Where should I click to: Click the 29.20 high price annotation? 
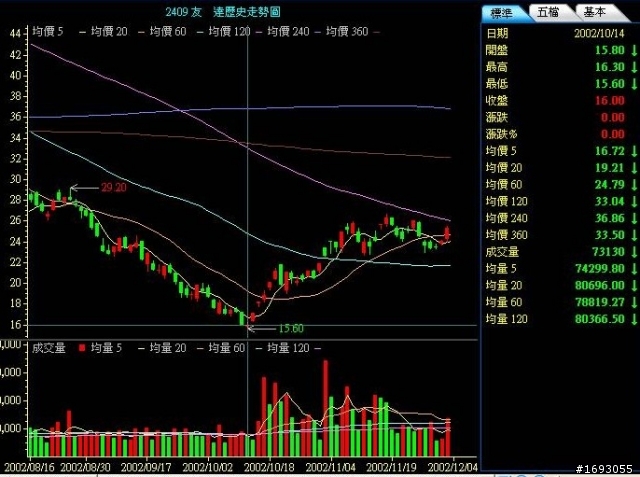point(113,188)
